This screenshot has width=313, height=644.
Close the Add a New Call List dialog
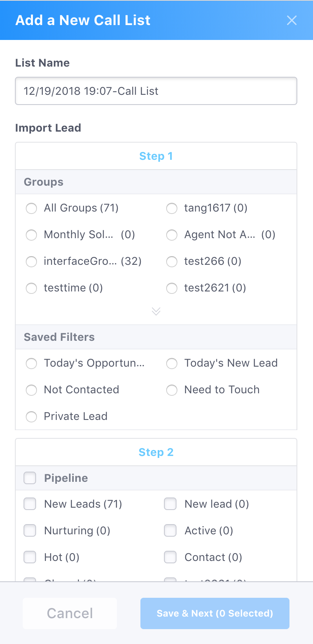pyautogui.click(x=292, y=20)
